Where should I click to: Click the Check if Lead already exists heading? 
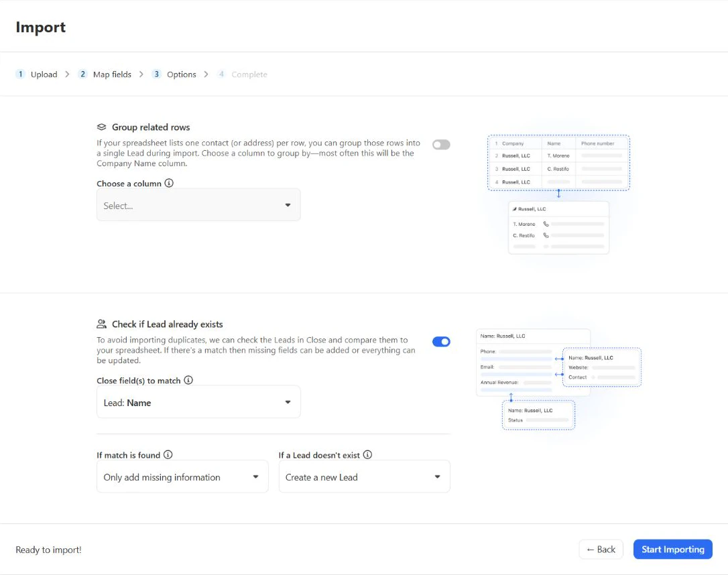[x=167, y=324]
